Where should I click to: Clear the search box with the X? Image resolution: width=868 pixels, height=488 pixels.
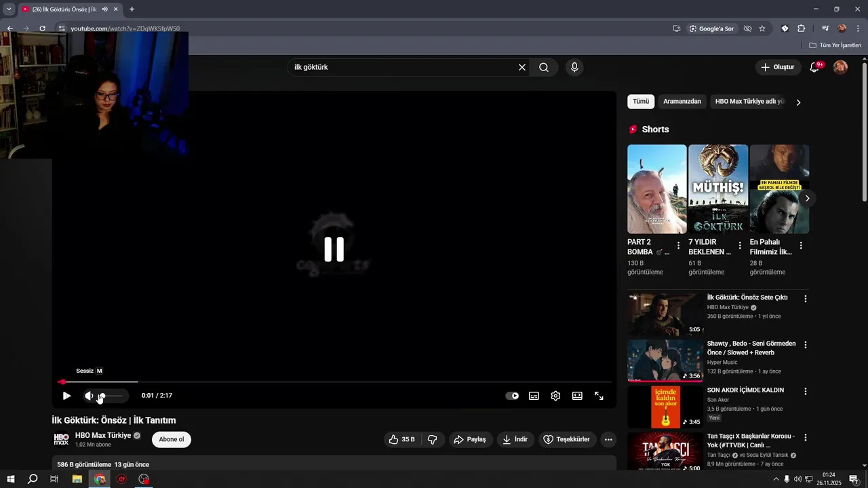click(522, 67)
